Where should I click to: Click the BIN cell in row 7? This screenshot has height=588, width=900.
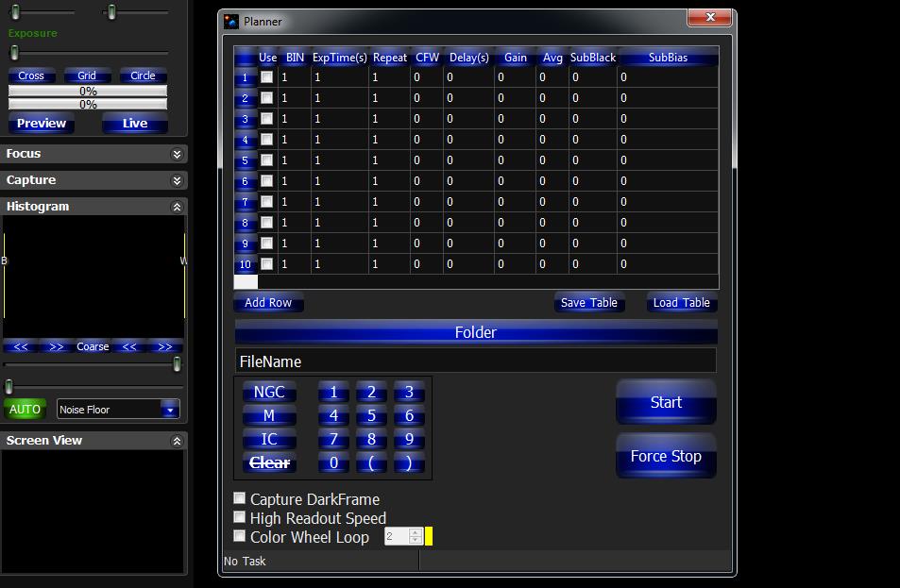pyautogui.click(x=295, y=201)
